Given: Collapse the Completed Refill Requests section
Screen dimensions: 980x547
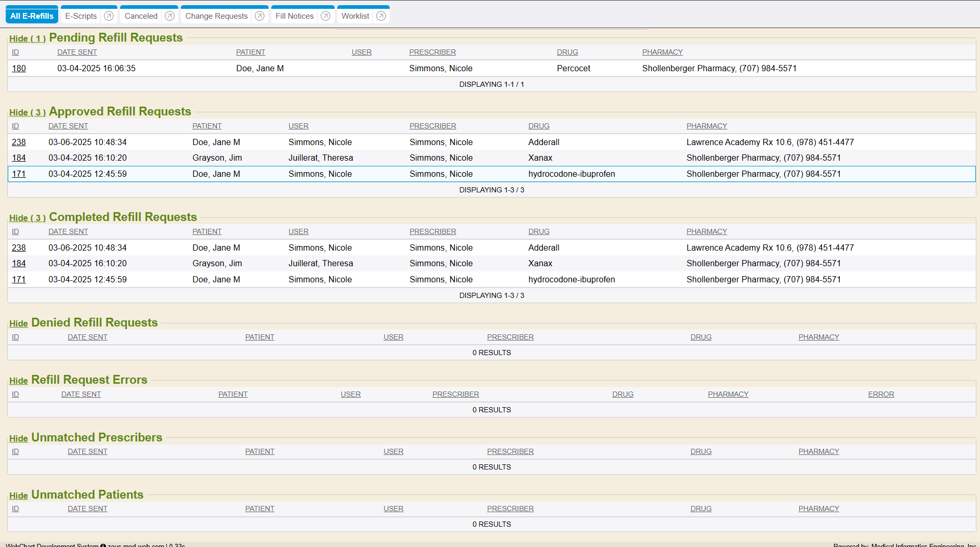Looking at the screenshot, I should pyautogui.click(x=27, y=218).
